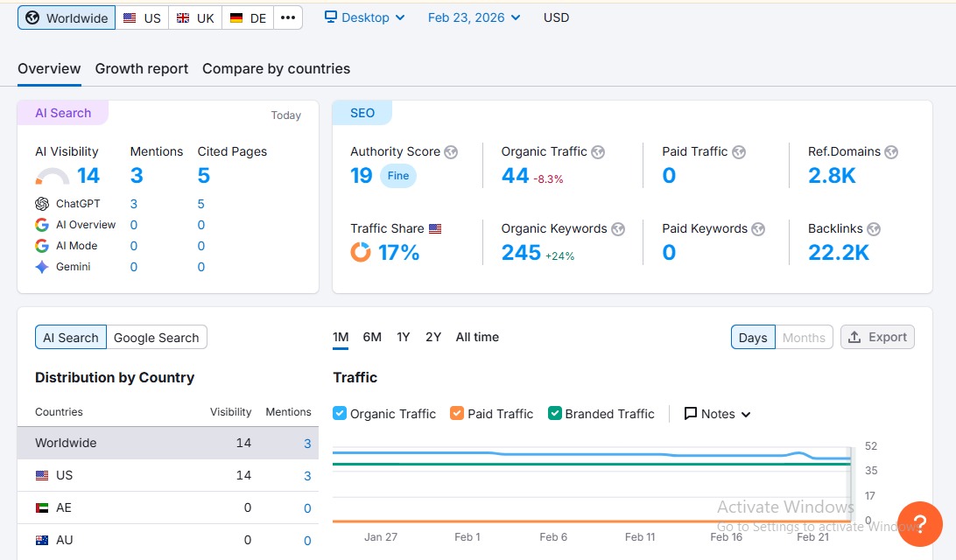Select the Google Search toggle button
Screen dimensions: 956x560
pyautogui.click(x=157, y=338)
